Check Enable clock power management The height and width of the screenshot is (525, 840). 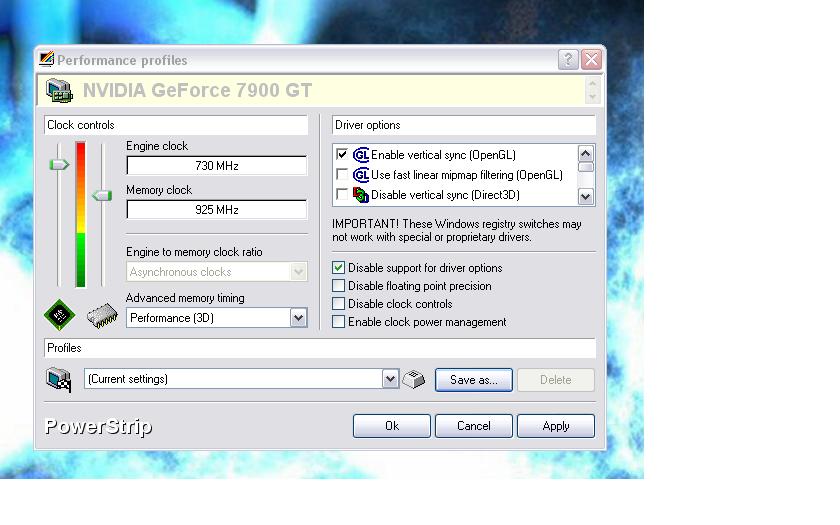(x=338, y=321)
